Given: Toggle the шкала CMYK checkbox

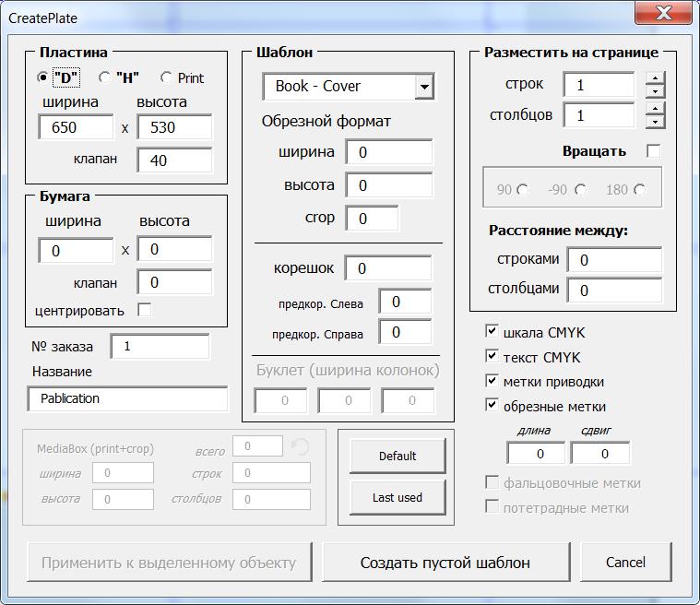Looking at the screenshot, I should 492,331.
